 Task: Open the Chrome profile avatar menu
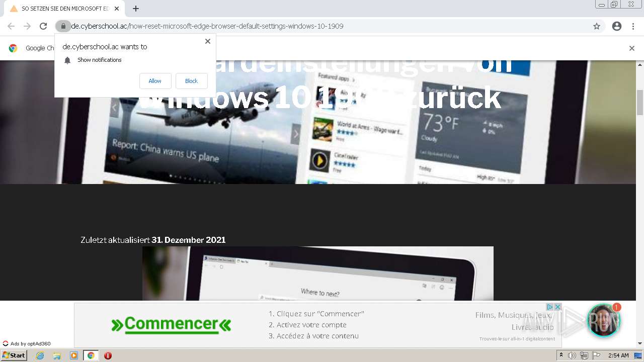617,26
